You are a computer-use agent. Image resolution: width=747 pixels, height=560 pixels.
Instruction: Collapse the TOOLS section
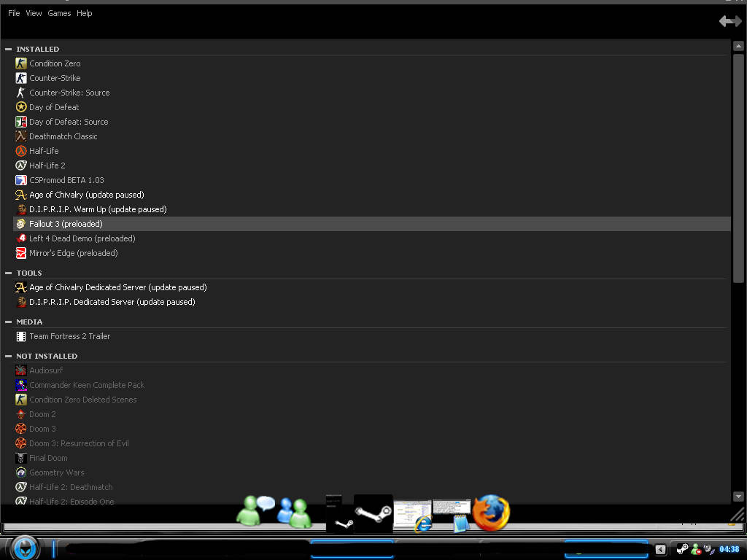(x=8, y=273)
